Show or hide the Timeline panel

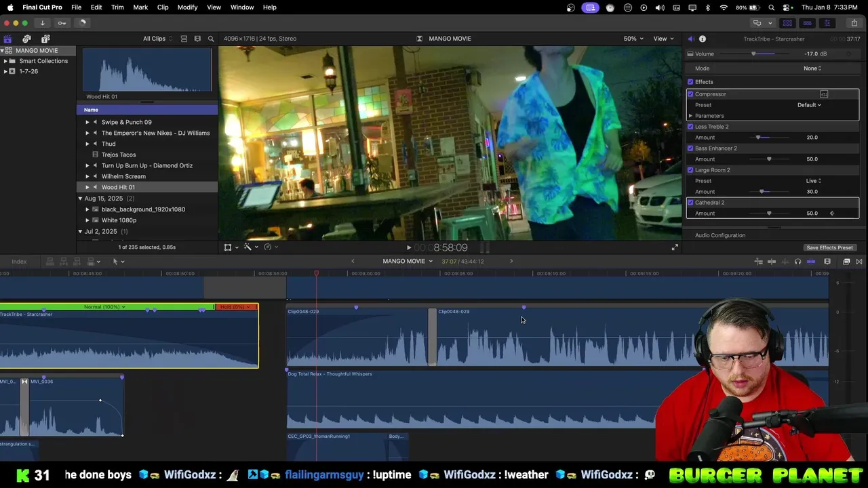[x=807, y=23]
